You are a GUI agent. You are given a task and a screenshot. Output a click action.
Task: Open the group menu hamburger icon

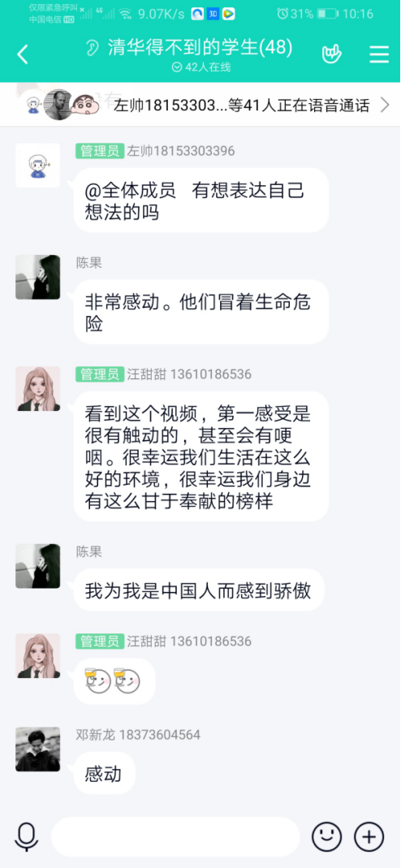(379, 54)
